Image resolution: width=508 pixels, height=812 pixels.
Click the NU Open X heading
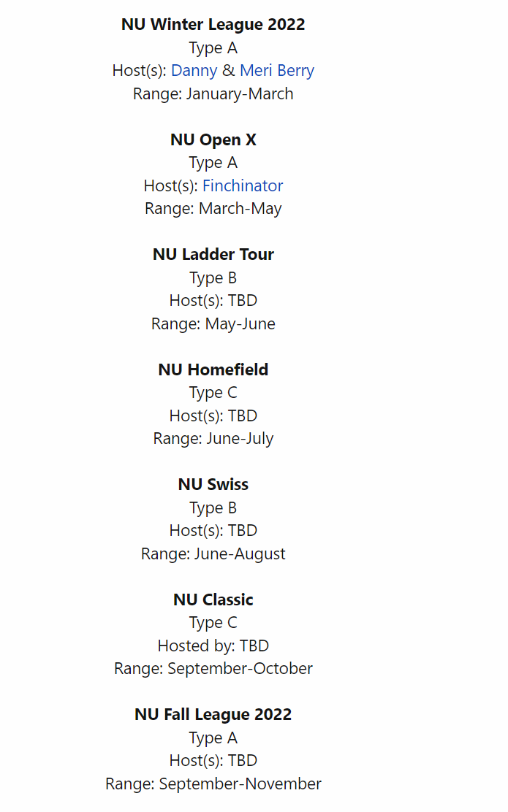coord(213,139)
